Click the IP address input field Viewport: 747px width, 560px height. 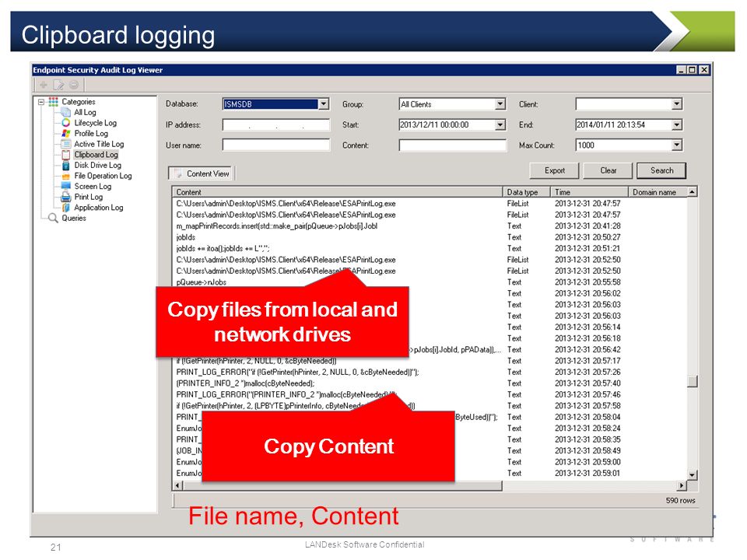tap(275, 124)
